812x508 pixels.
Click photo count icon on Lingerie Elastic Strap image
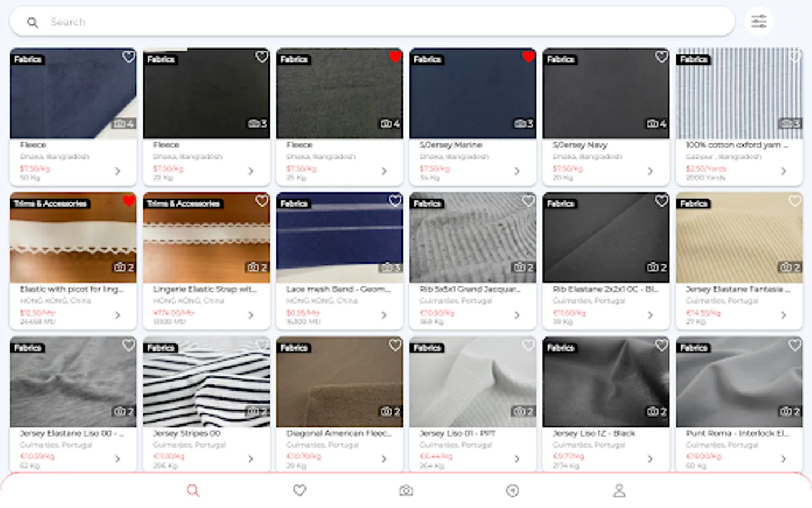(257, 267)
